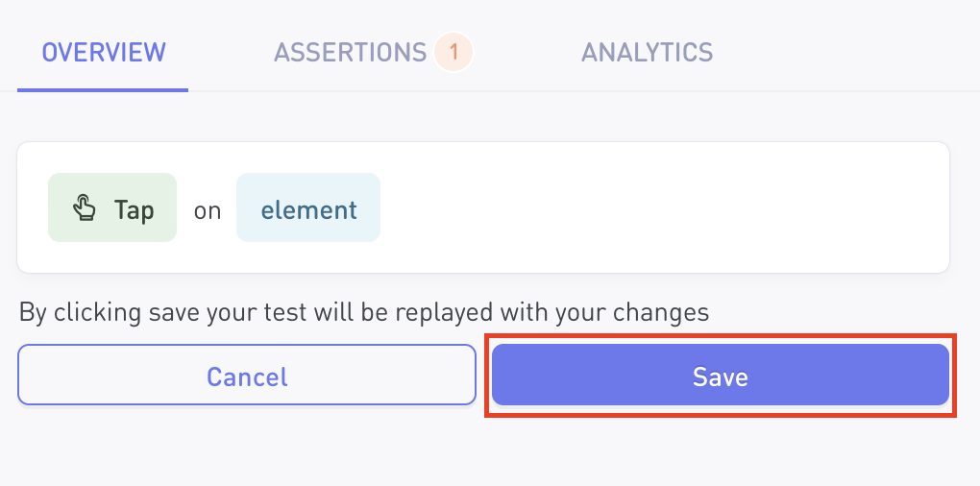This screenshot has height=486, width=980.
Task: Click the tap hand gesture icon
Action: 85,208
